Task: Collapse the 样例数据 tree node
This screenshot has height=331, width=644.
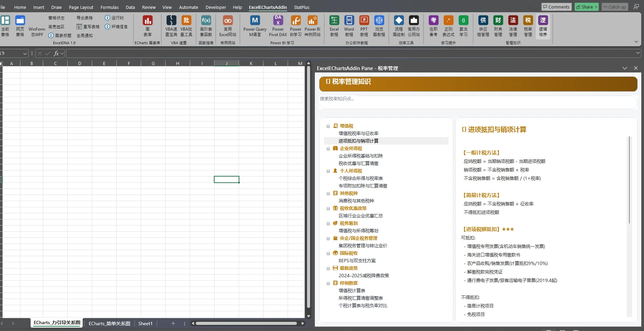Action: (328, 283)
